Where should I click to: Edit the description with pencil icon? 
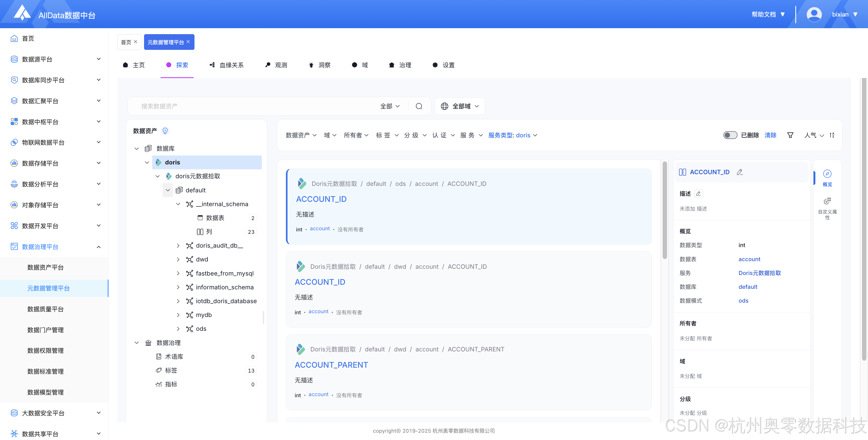click(x=698, y=193)
